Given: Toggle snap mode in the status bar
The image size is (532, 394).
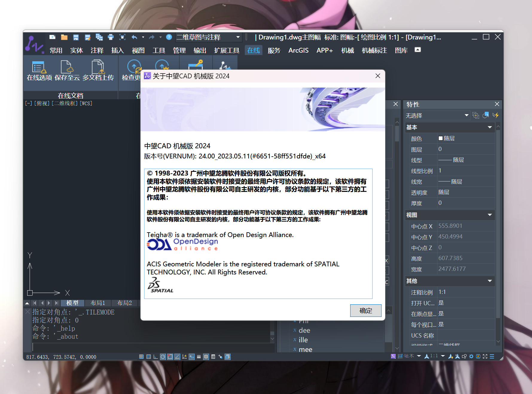Looking at the screenshot, I should (x=141, y=357).
